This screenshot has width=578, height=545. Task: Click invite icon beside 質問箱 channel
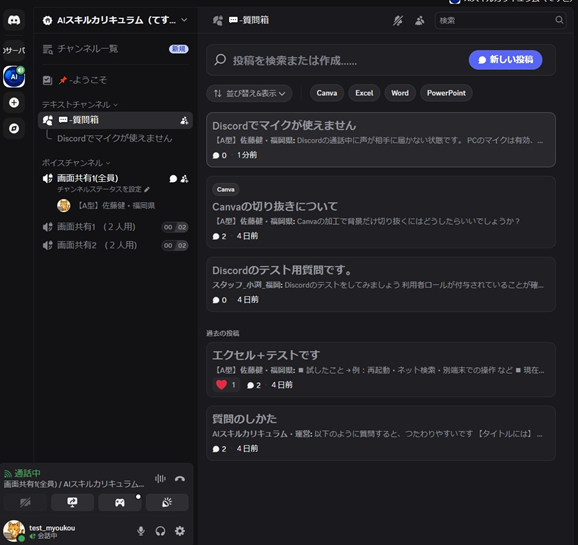pyautogui.click(x=184, y=120)
